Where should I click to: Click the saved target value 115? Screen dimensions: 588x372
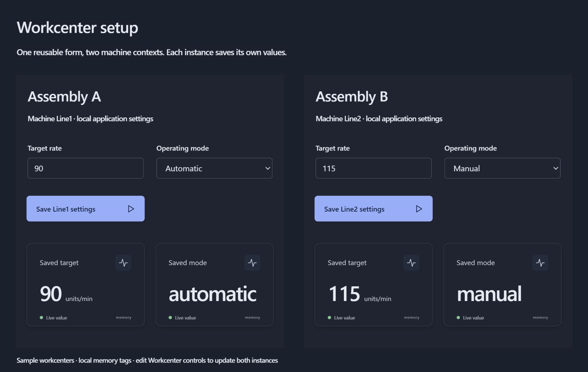[344, 294]
